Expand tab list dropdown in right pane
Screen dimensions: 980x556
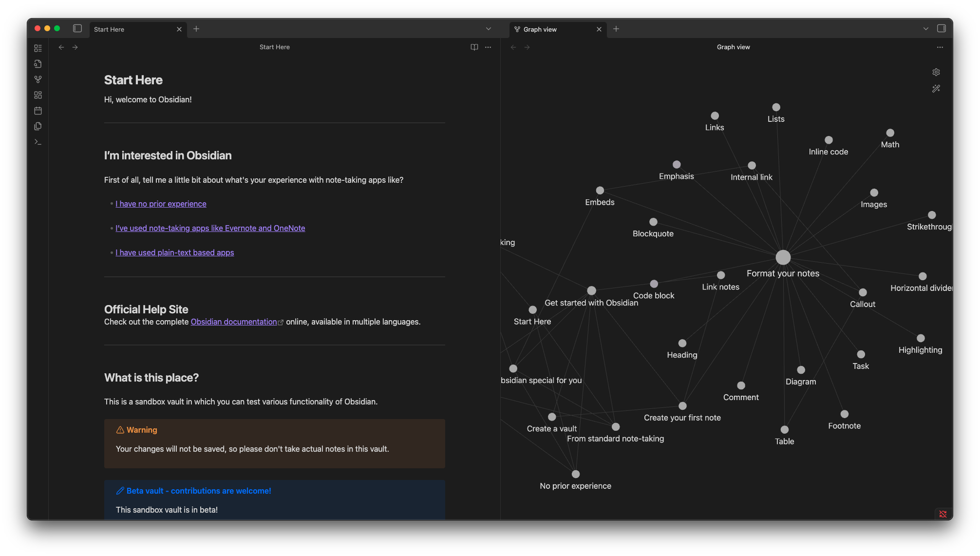925,29
